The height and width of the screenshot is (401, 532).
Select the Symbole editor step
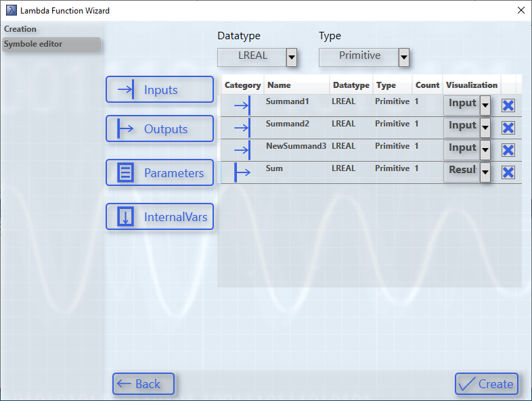[x=33, y=44]
